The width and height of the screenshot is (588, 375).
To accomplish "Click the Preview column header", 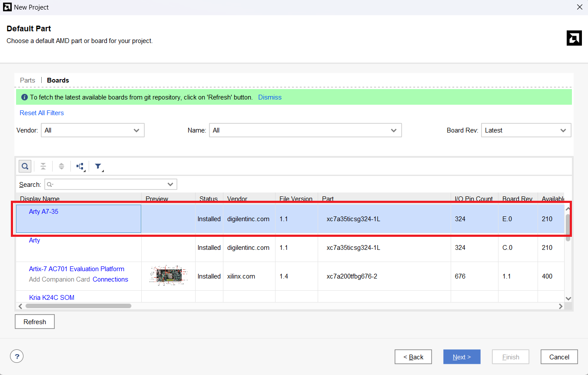I will click(x=168, y=199).
